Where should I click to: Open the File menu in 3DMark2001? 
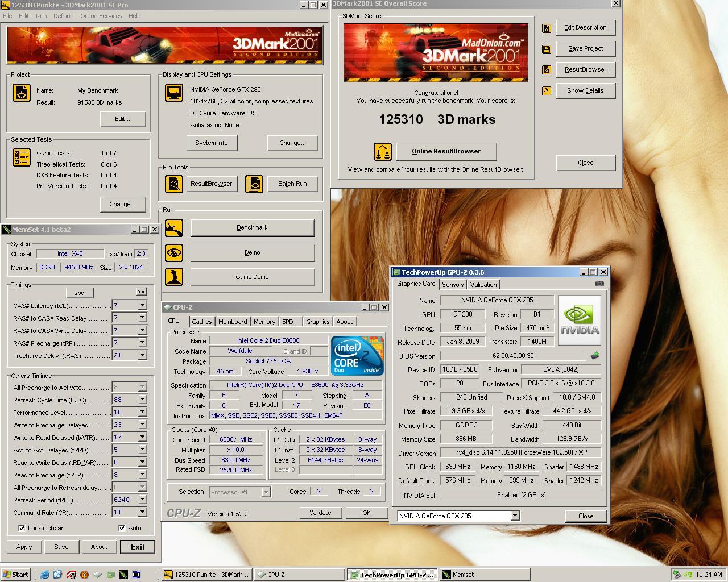(7, 16)
